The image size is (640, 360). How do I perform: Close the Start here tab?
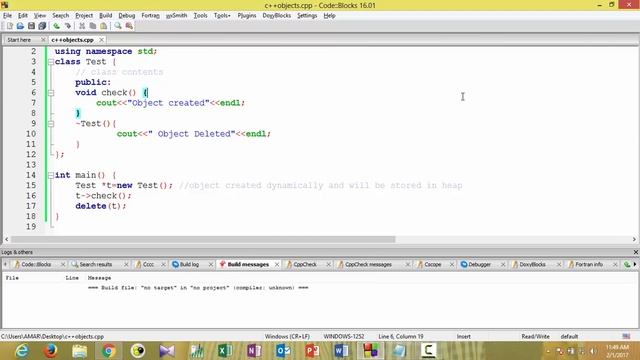43,40
